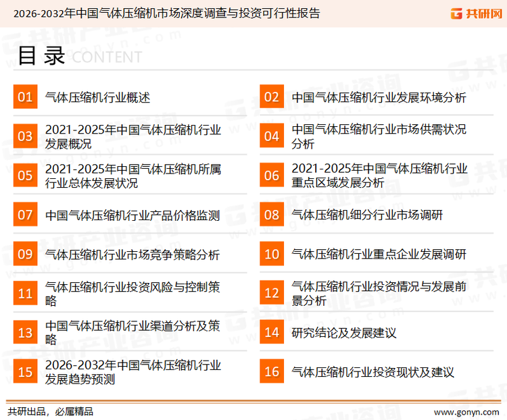Click the orange 04 chapter number box
The width and height of the screenshot is (507, 420).
tap(272, 136)
